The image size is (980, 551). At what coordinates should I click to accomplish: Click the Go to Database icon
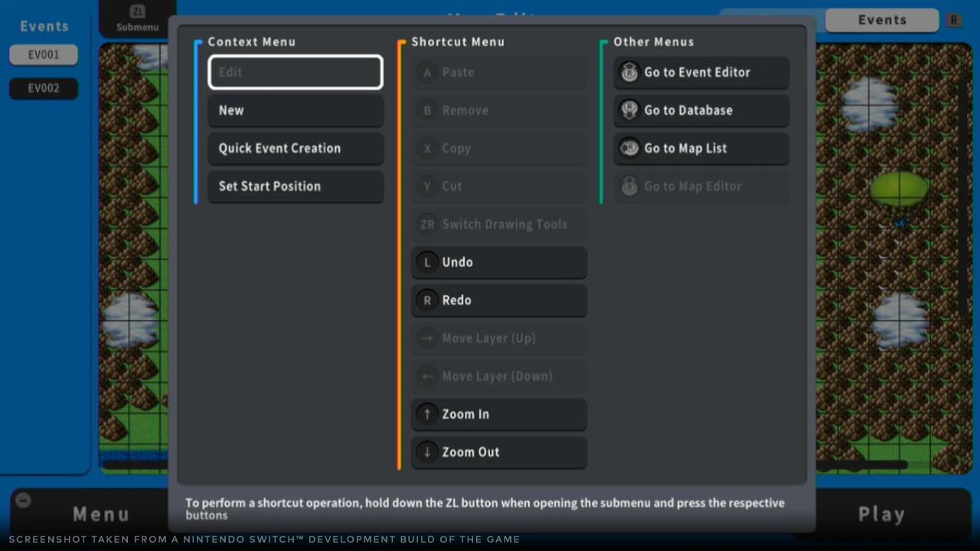pos(629,110)
